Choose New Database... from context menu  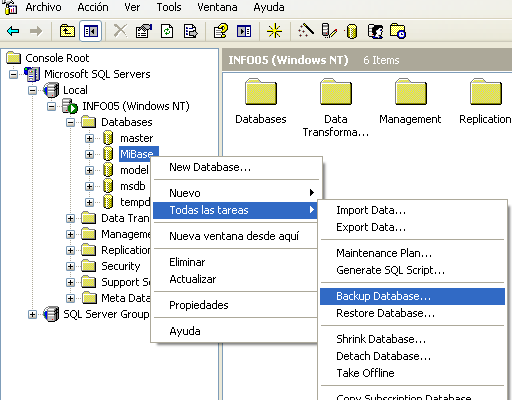point(236,167)
